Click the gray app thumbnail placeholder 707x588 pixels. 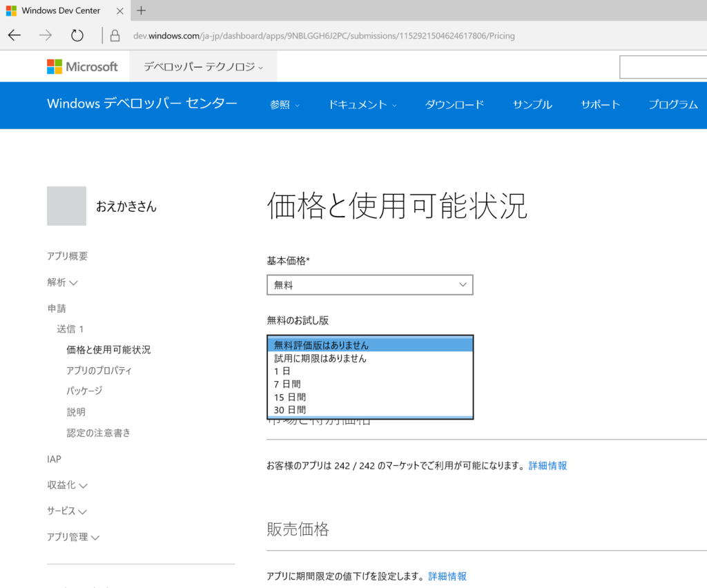[x=66, y=206]
